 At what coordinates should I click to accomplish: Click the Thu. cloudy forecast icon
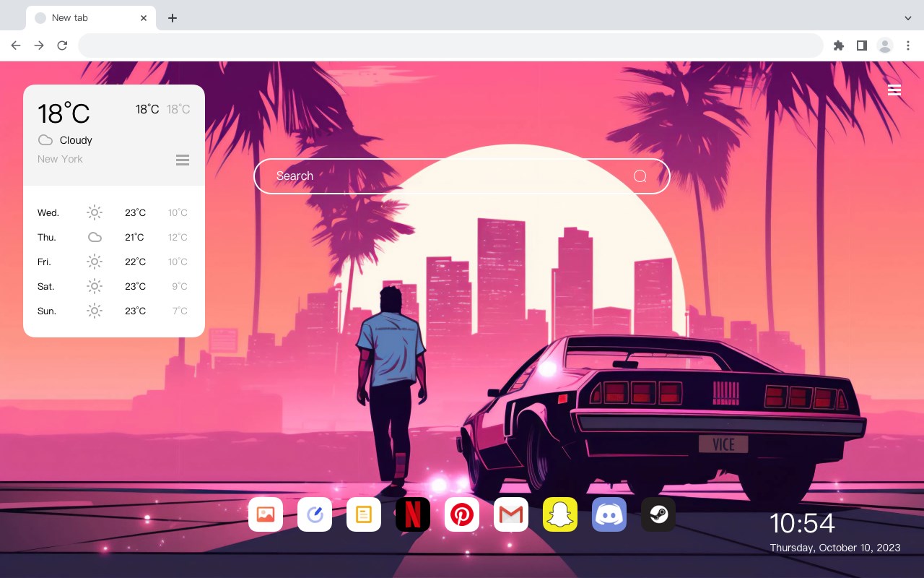click(x=95, y=237)
